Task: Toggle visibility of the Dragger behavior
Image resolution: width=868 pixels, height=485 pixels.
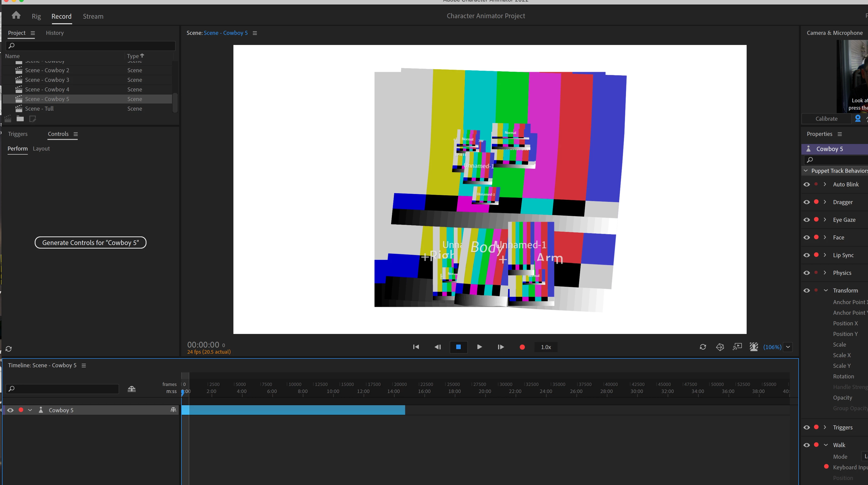Action: 806,202
